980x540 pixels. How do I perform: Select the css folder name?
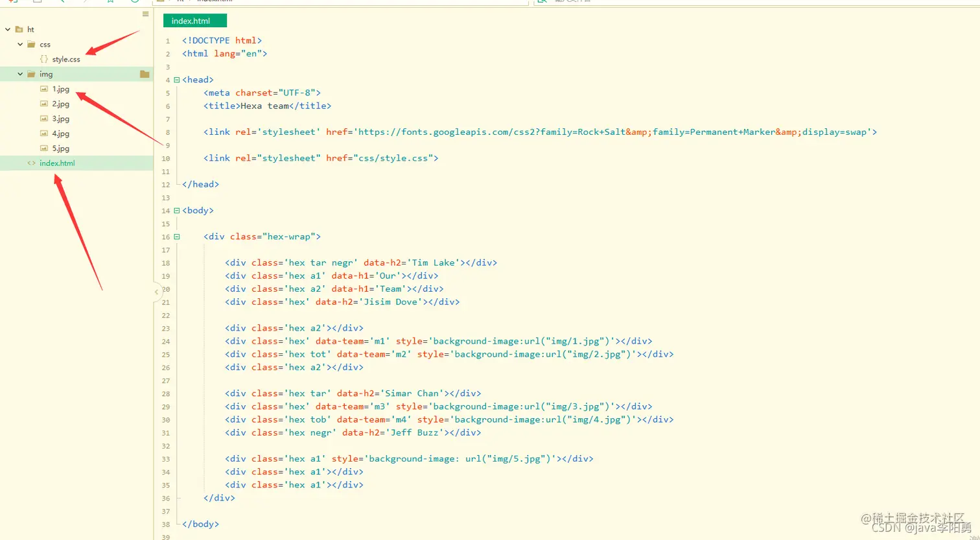pos(45,44)
